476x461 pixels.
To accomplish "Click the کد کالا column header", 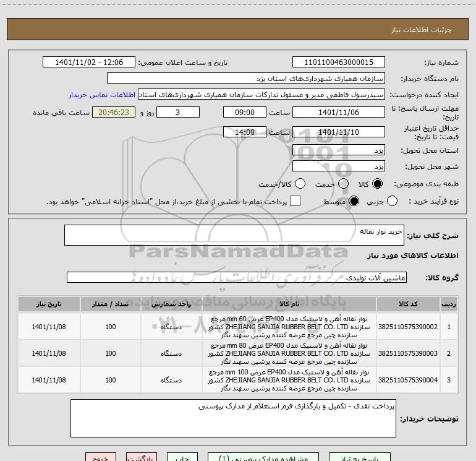I will coord(408,304).
